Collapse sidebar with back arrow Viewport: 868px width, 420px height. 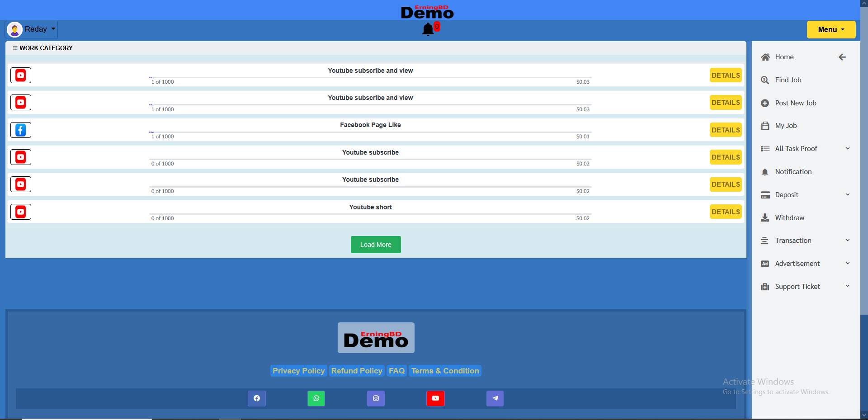pos(842,57)
